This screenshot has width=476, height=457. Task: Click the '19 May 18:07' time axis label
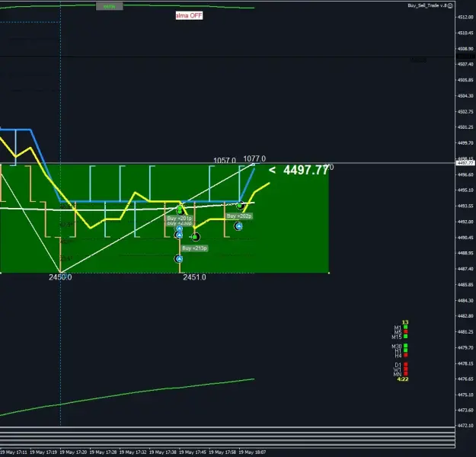pyautogui.click(x=252, y=452)
